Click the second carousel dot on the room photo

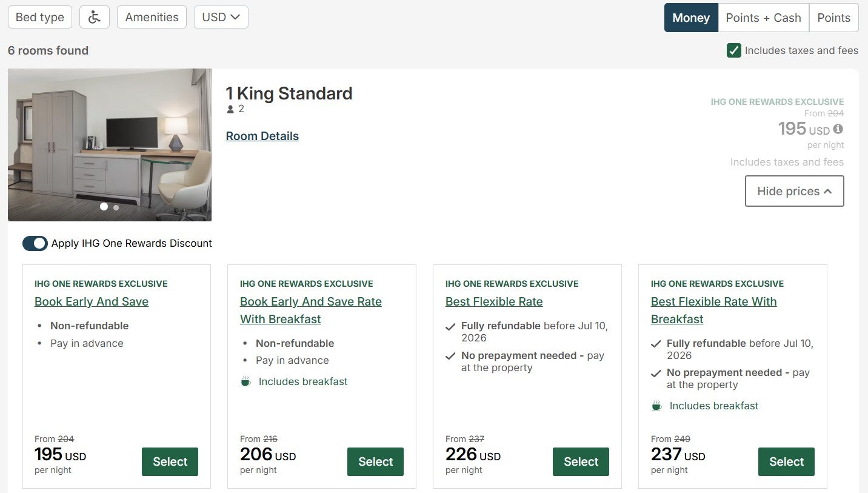tap(116, 207)
